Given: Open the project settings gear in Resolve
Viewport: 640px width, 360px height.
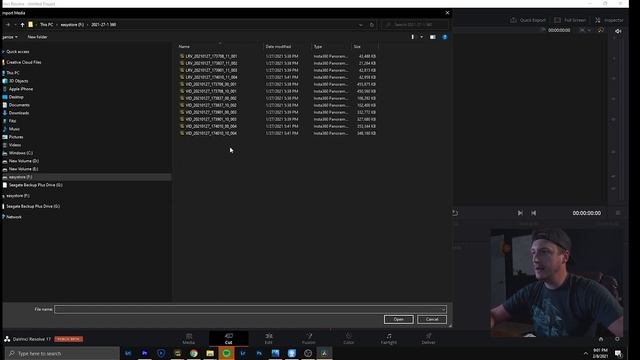Looking at the screenshot, I should coord(617,339).
